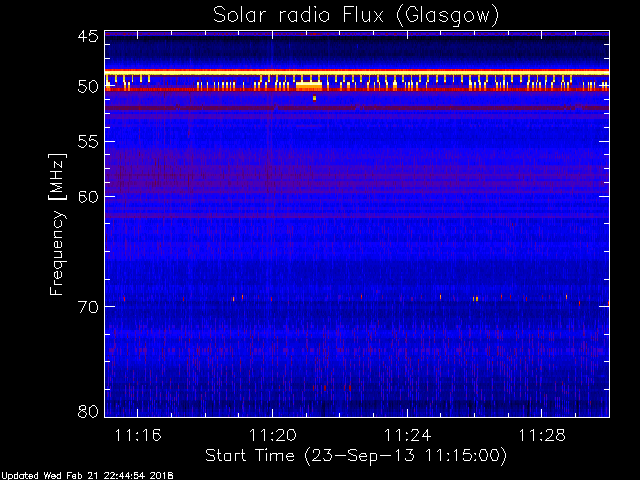The height and width of the screenshot is (480, 640).
Task: Click the "45" frequency tick label
Action: (x=88, y=36)
